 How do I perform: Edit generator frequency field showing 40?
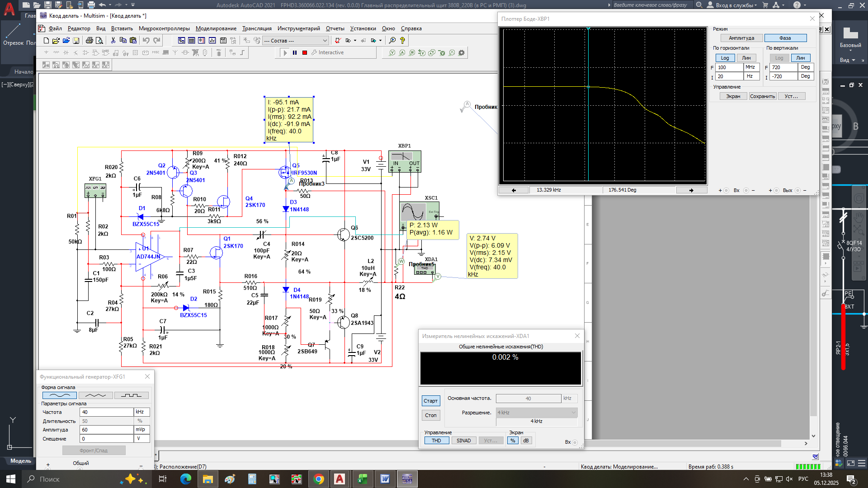tap(107, 413)
